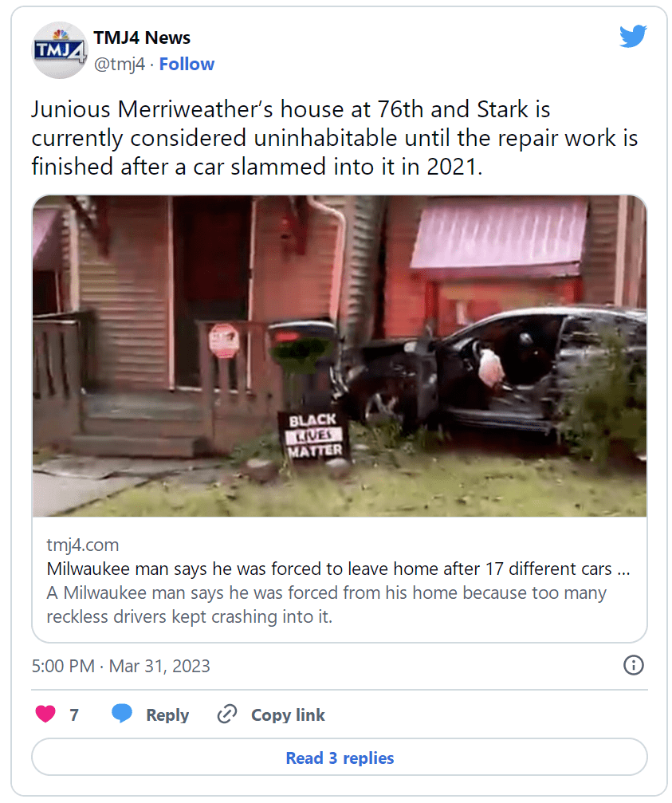Like the tweet with heart icon

click(45, 714)
